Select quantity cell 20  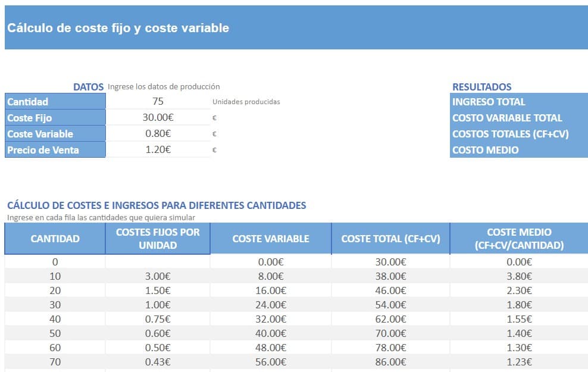coord(55,290)
